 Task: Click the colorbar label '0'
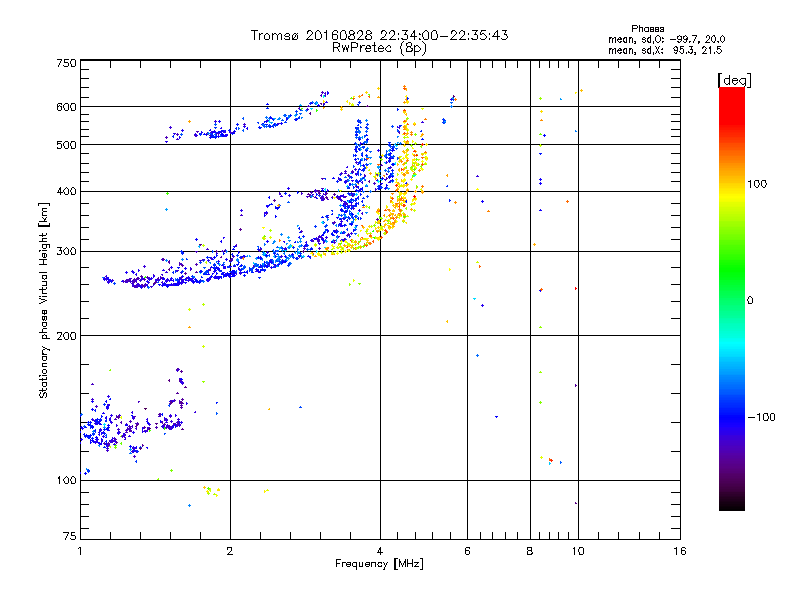coord(750,301)
